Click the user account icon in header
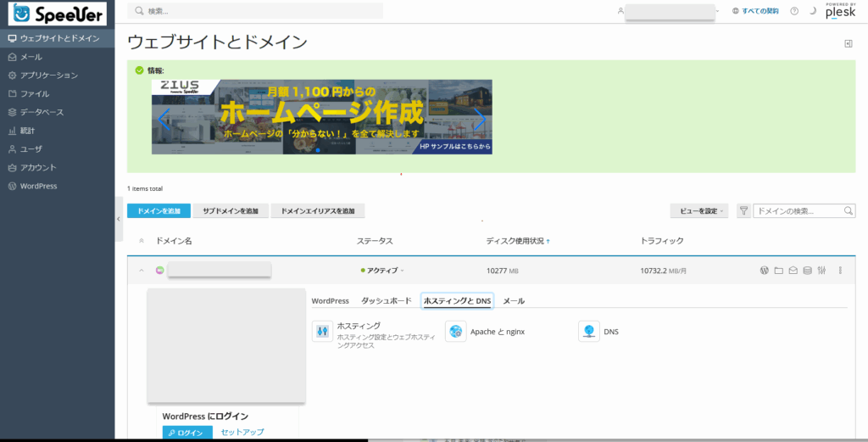 click(620, 11)
